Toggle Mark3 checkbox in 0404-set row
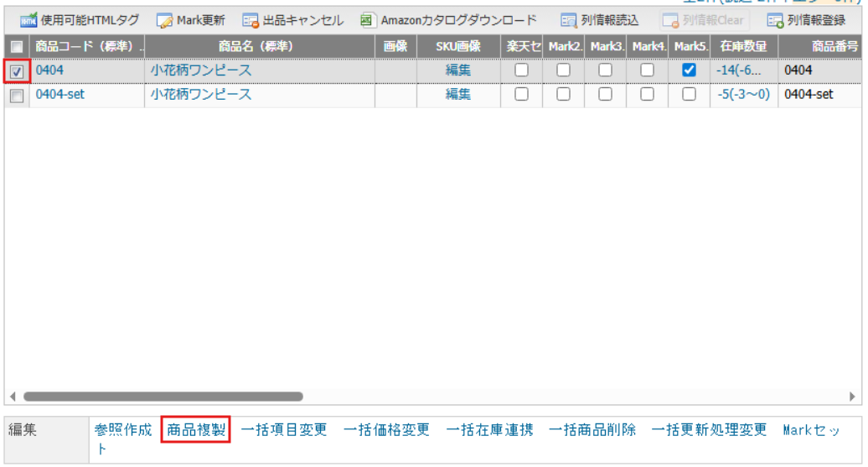The height and width of the screenshot is (467, 868). (x=605, y=94)
